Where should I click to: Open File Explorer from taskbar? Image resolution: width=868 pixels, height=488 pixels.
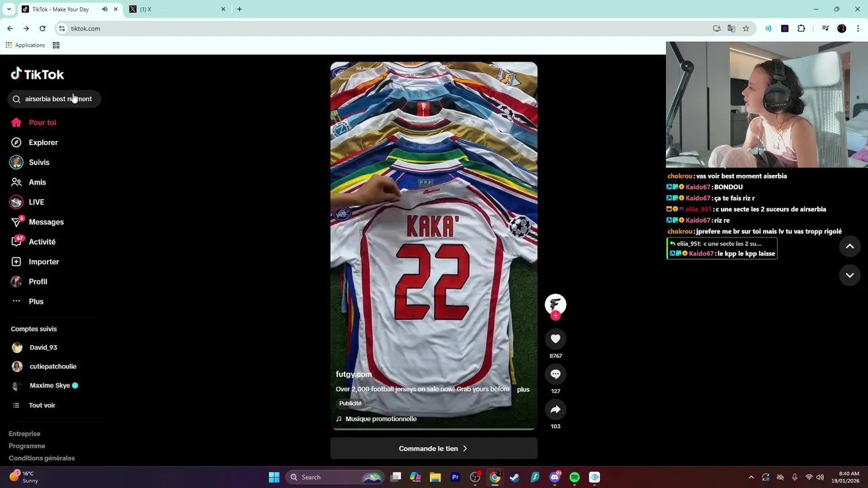[435, 477]
